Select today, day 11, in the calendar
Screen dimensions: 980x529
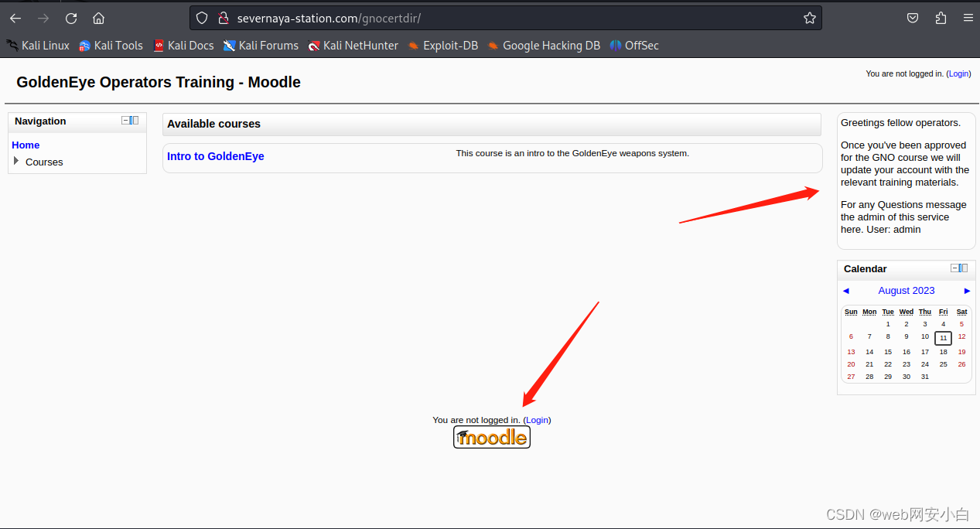click(943, 338)
